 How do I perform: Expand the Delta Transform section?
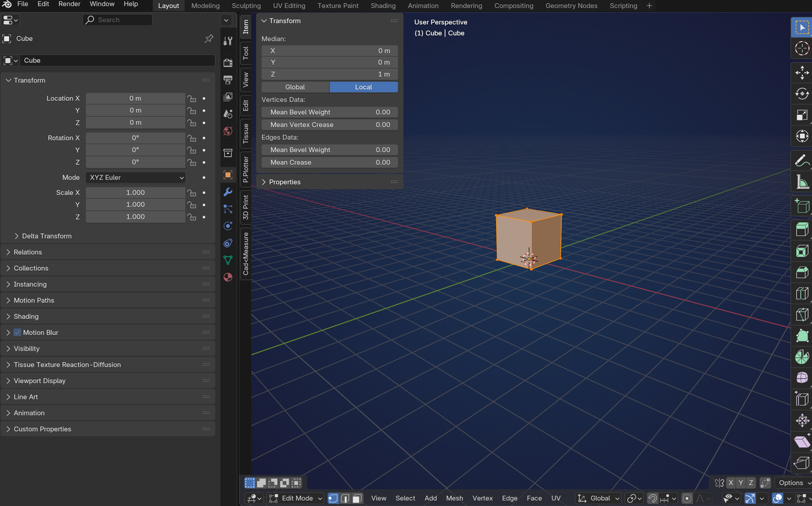[44, 236]
